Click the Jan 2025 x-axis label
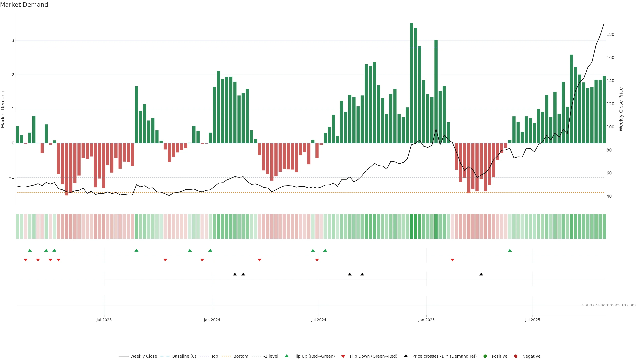Viewport: 644px width, 362px height. 426,320
